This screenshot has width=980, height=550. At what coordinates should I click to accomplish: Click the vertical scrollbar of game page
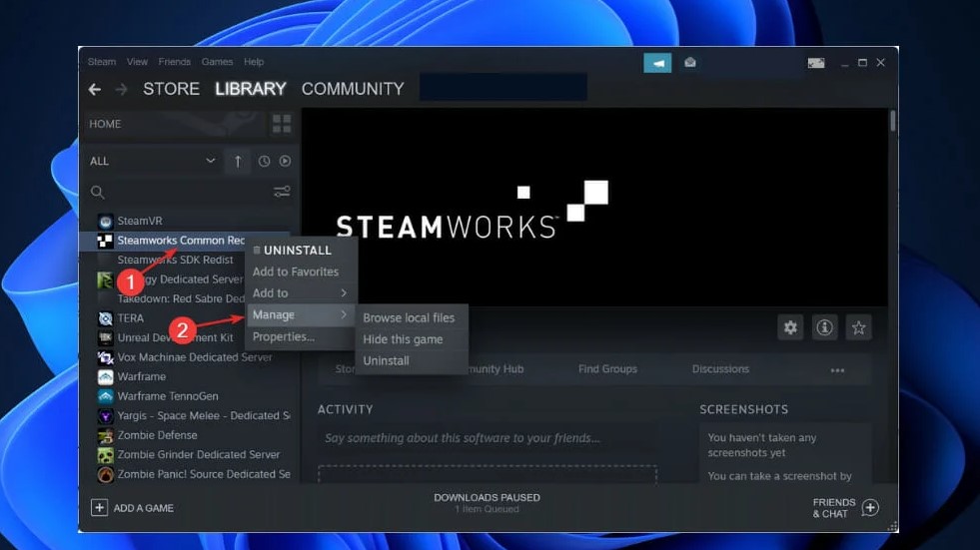(892, 121)
